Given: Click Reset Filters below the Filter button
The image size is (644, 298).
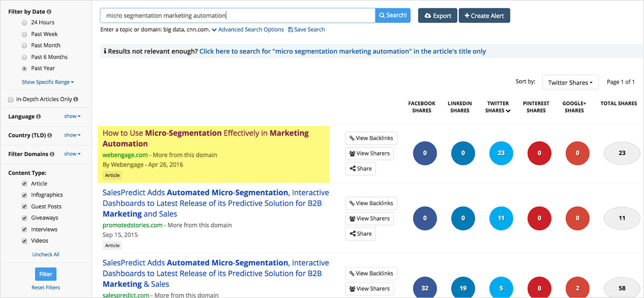Looking at the screenshot, I should 45,287.
